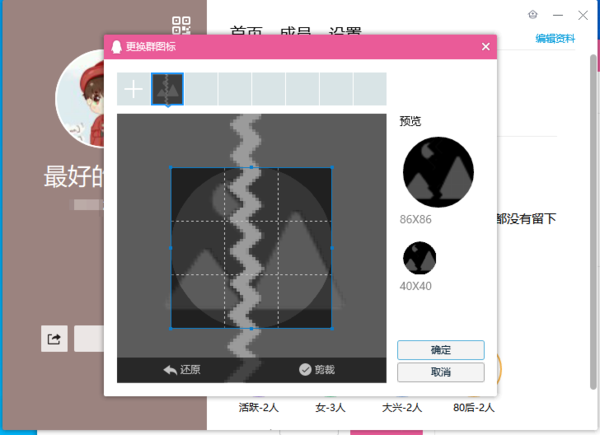Click the bottom-right crop corner handle
600x435 pixels.
click(332, 328)
